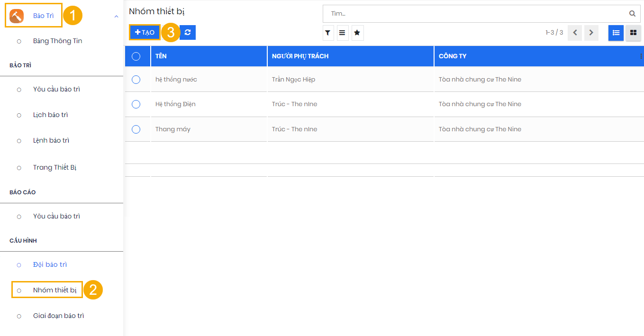Open Yêu cầu bảo trì under BẢO TRÌ
The width and height of the screenshot is (644, 336).
tap(56, 90)
